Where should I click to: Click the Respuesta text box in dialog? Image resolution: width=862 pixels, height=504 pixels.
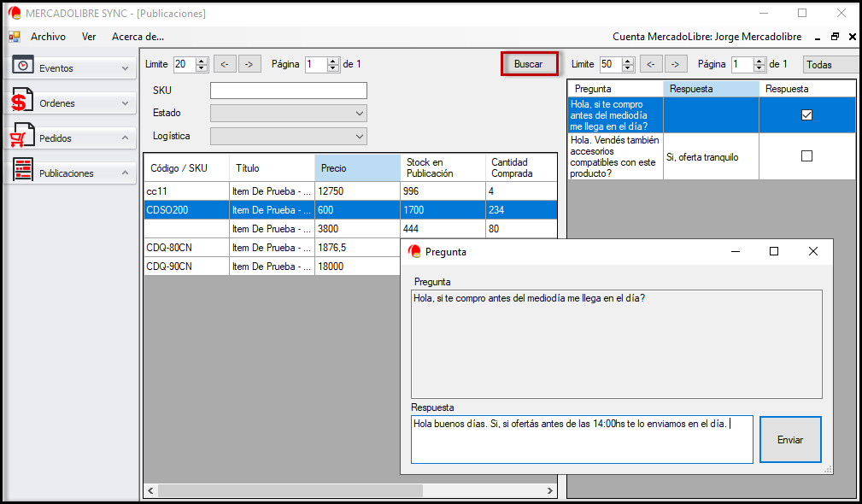tap(582, 440)
